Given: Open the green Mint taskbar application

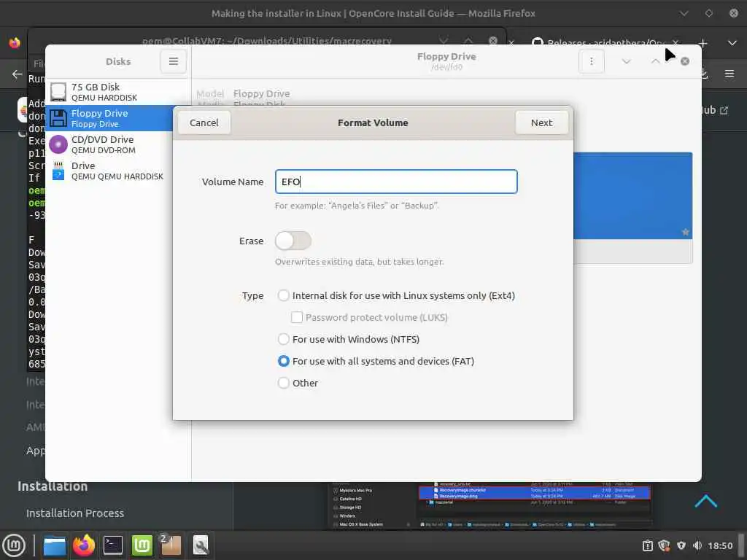Looking at the screenshot, I should point(142,545).
